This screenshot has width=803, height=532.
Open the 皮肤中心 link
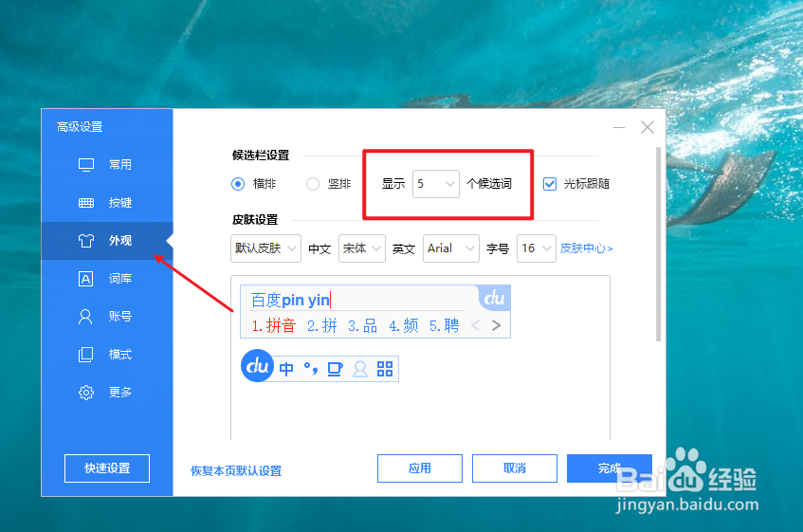pyautogui.click(x=586, y=248)
